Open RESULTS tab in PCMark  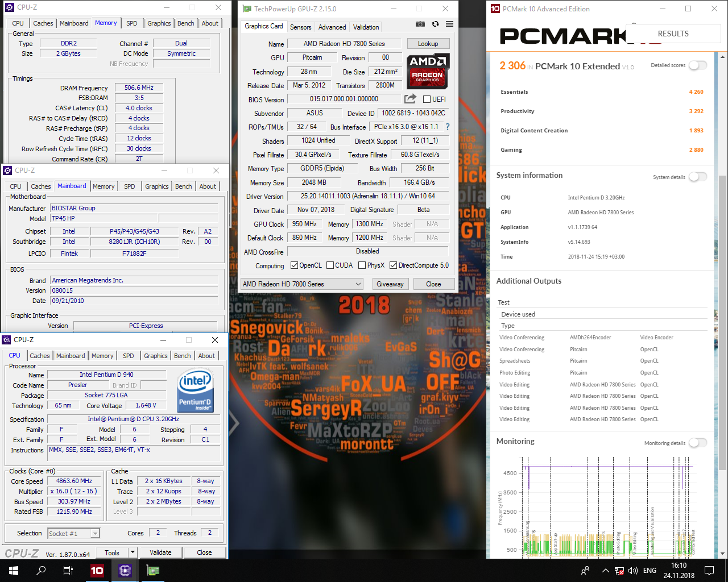(673, 34)
